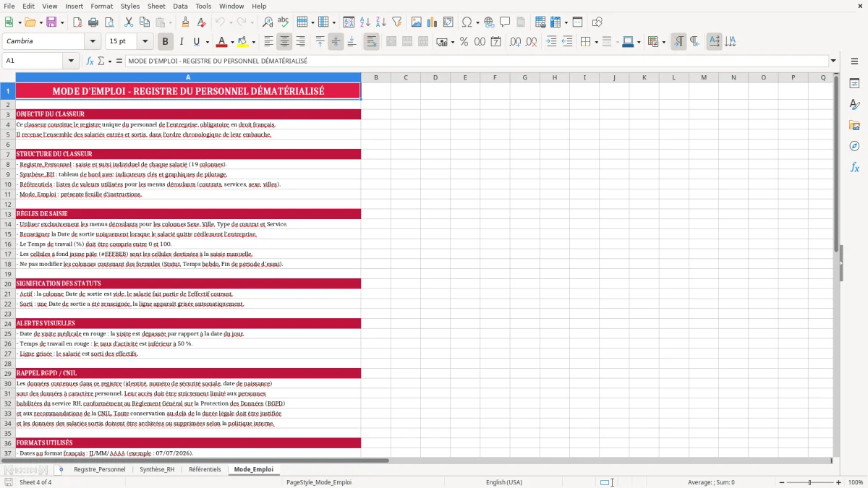Open the Font Size dropdown
The image size is (868, 488).
point(145,42)
